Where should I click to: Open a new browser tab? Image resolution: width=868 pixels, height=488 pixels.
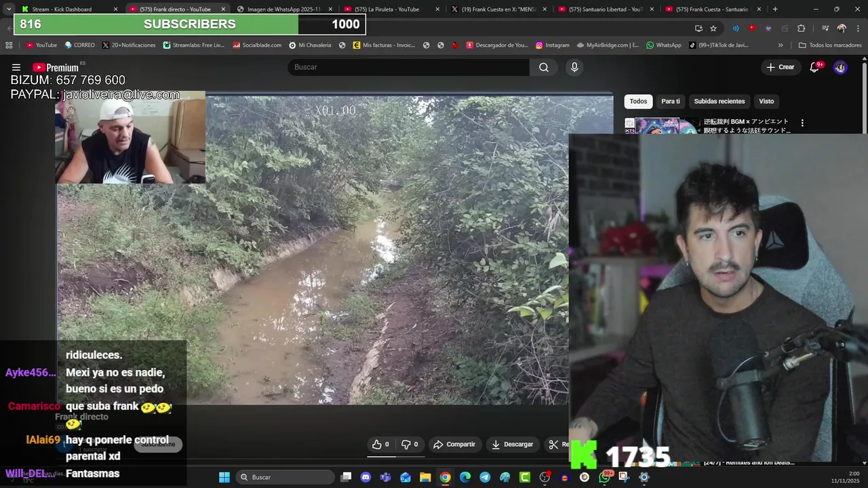(x=775, y=9)
